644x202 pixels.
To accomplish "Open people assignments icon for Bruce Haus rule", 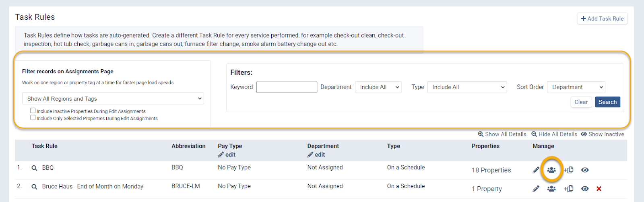I will [551, 189].
